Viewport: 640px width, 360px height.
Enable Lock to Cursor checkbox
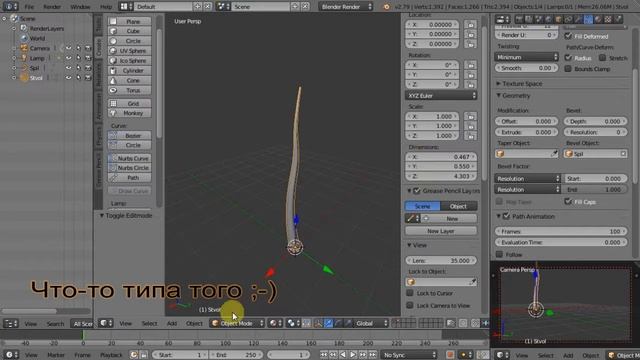click(x=410, y=293)
